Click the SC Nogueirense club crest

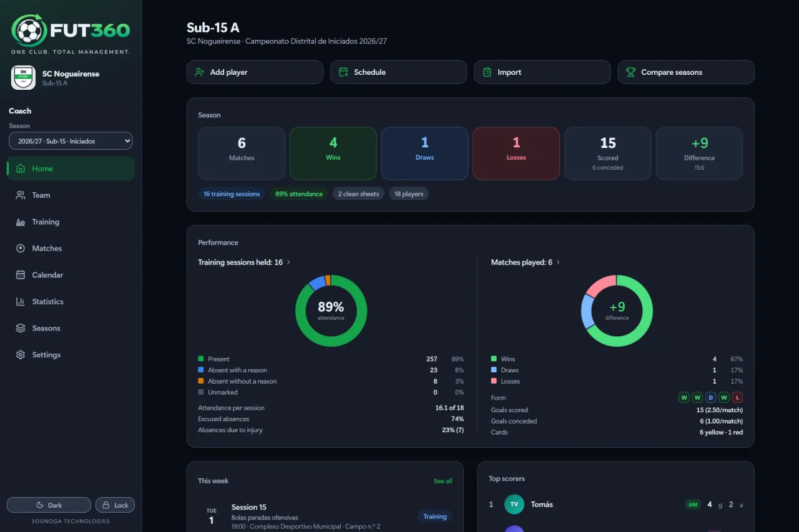(x=23, y=78)
